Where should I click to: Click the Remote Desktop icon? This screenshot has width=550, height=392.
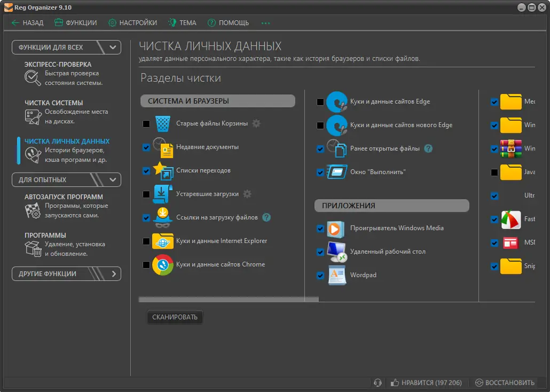pos(337,252)
